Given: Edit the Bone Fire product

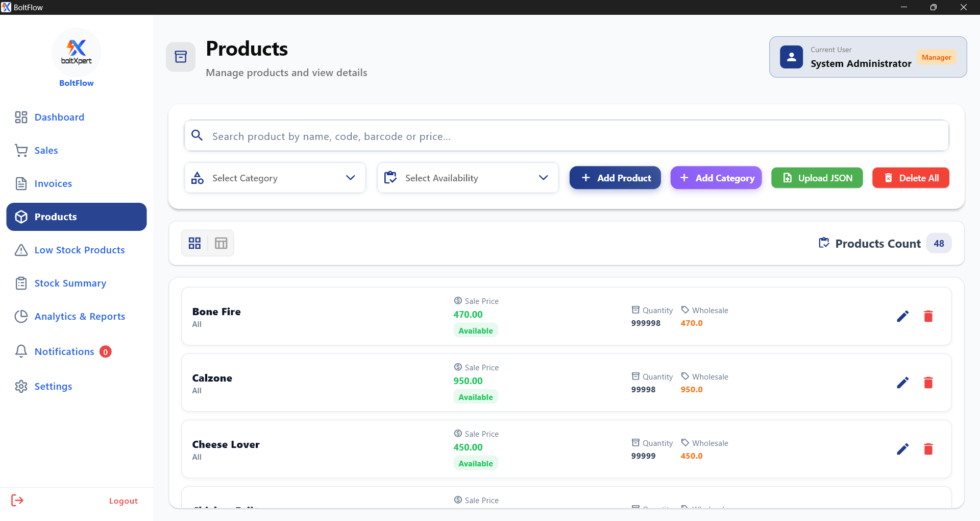Looking at the screenshot, I should [902, 317].
